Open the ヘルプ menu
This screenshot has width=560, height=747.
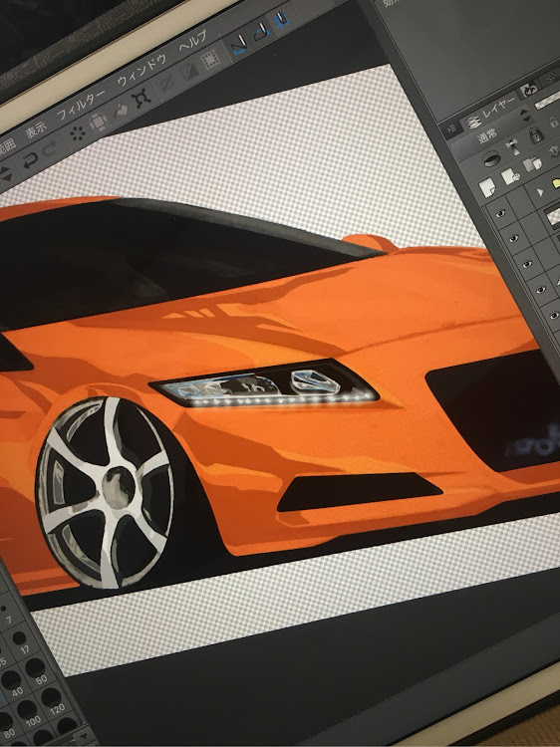(x=193, y=41)
